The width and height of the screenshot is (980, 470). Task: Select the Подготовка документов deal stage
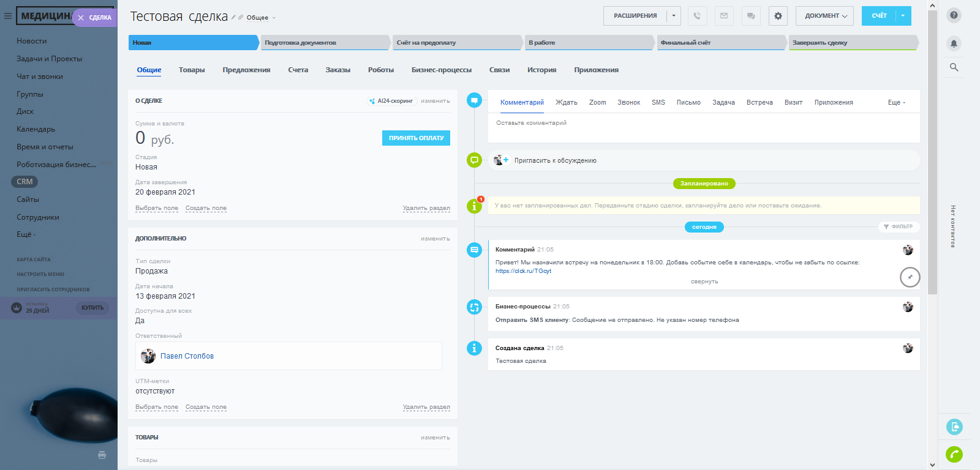tap(325, 43)
